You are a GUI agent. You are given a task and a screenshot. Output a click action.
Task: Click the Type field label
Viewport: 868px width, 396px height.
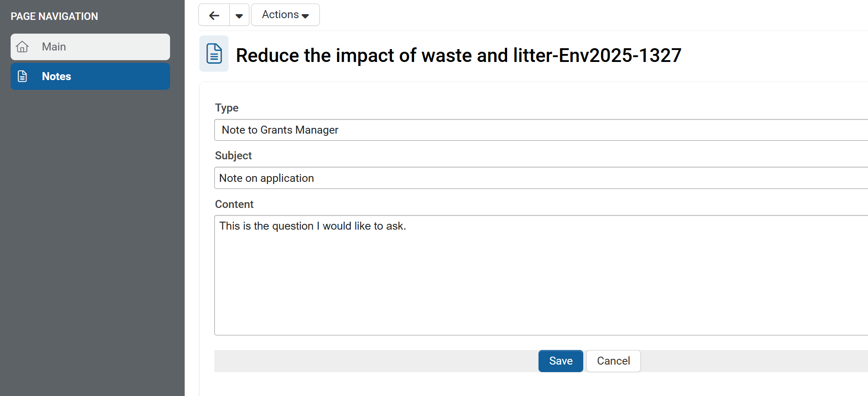[227, 108]
